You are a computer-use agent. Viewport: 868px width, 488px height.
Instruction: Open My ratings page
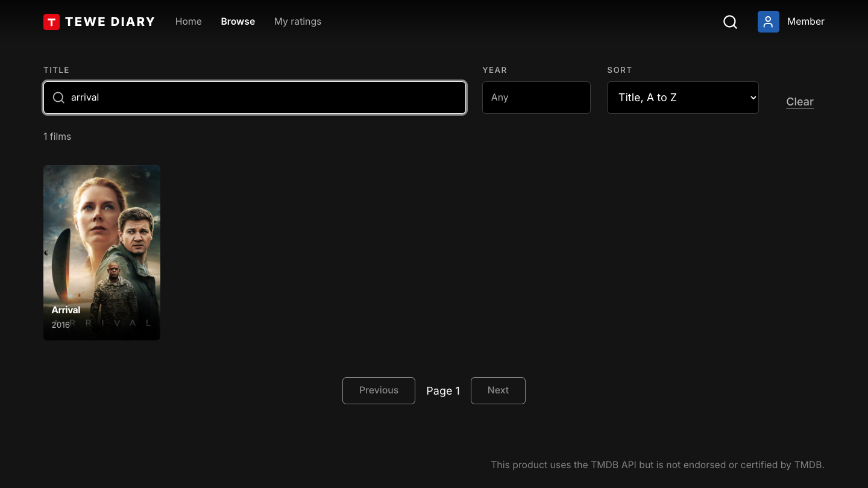(297, 22)
